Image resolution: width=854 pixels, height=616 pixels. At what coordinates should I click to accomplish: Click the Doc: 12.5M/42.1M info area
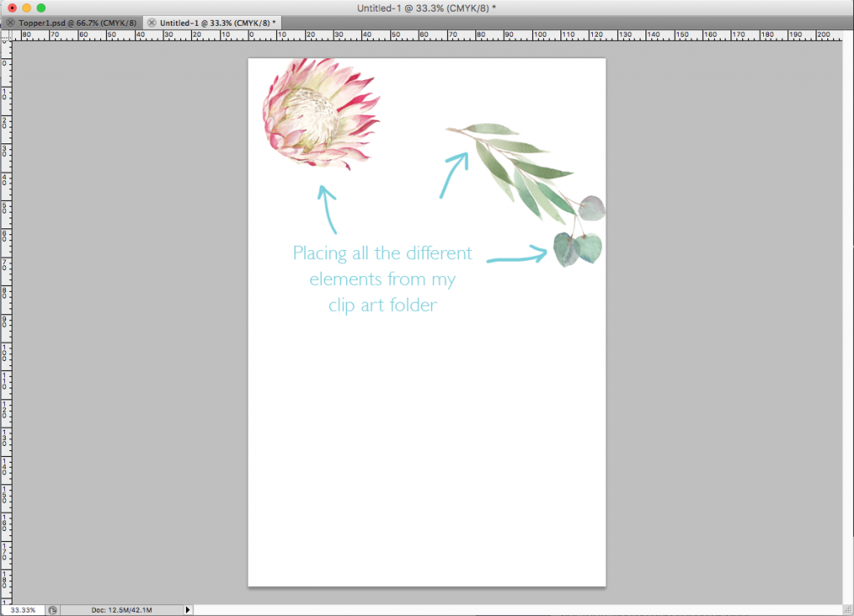click(x=121, y=610)
